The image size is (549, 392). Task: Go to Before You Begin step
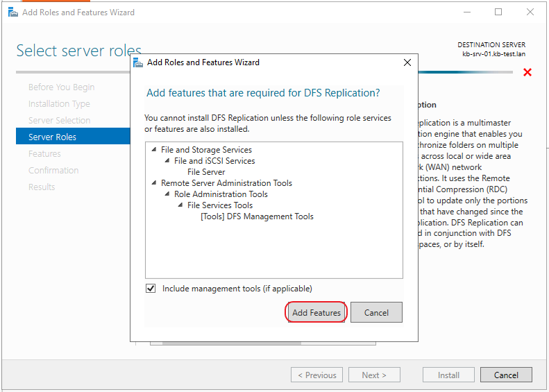pyautogui.click(x=61, y=87)
